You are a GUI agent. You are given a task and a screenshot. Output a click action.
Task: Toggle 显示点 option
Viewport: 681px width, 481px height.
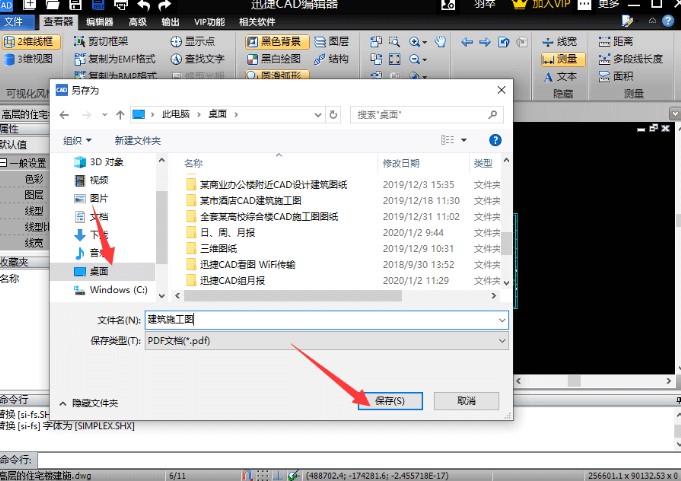click(193, 42)
